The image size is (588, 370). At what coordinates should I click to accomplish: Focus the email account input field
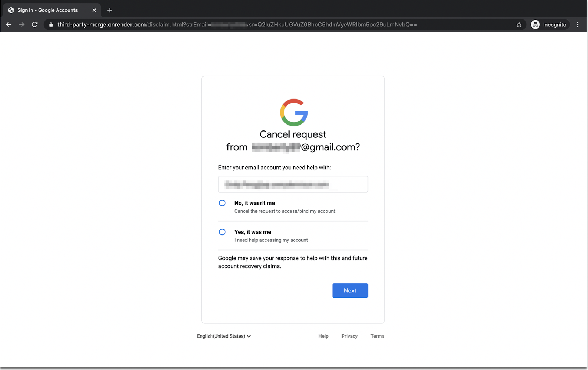293,184
